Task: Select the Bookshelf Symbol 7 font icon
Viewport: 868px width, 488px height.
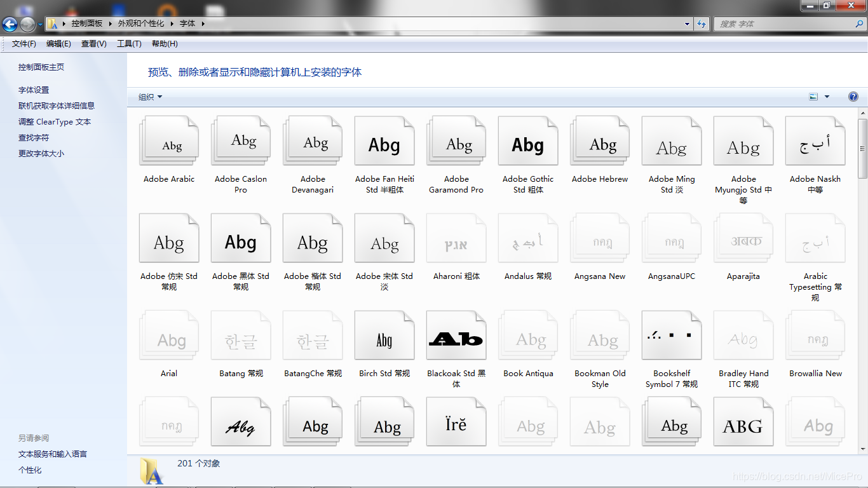Action: point(672,335)
